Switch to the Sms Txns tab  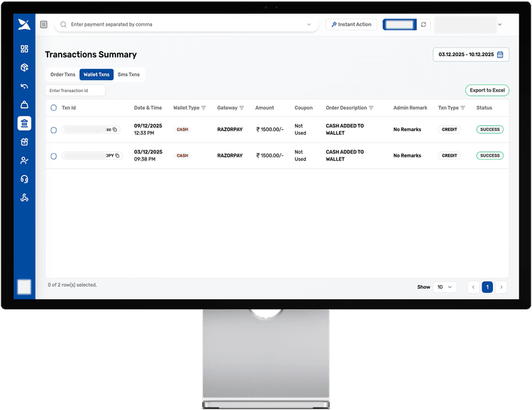click(x=128, y=74)
